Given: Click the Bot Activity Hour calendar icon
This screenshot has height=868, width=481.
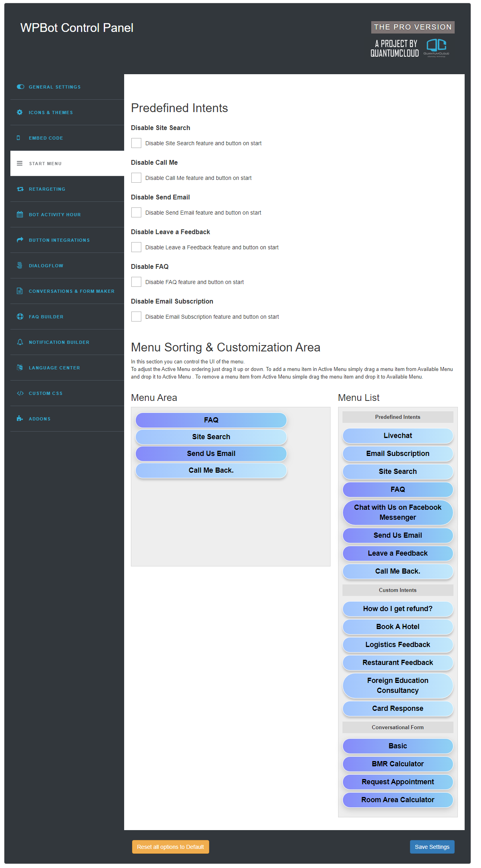Looking at the screenshot, I should [x=20, y=215].
